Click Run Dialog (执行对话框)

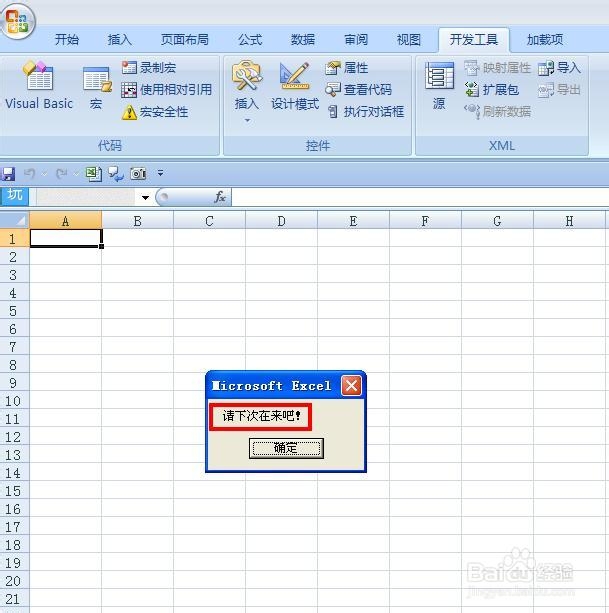365,112
